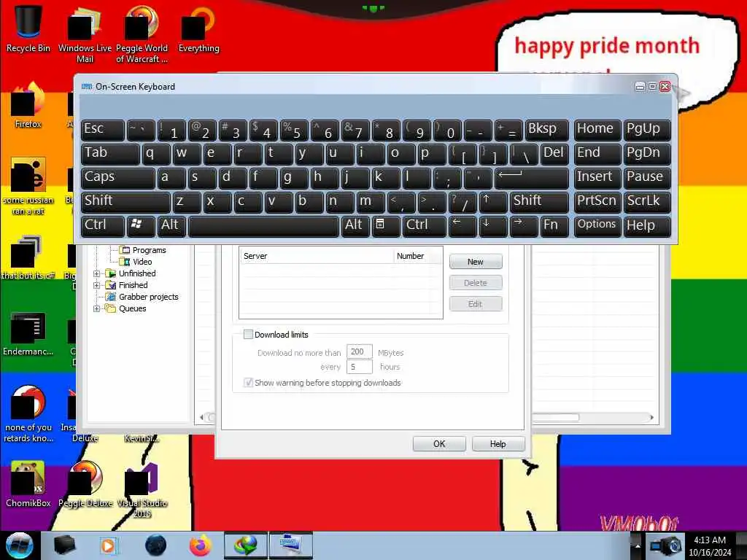Toggle the right Shift key
747x560 pixels.
[539, 202]
